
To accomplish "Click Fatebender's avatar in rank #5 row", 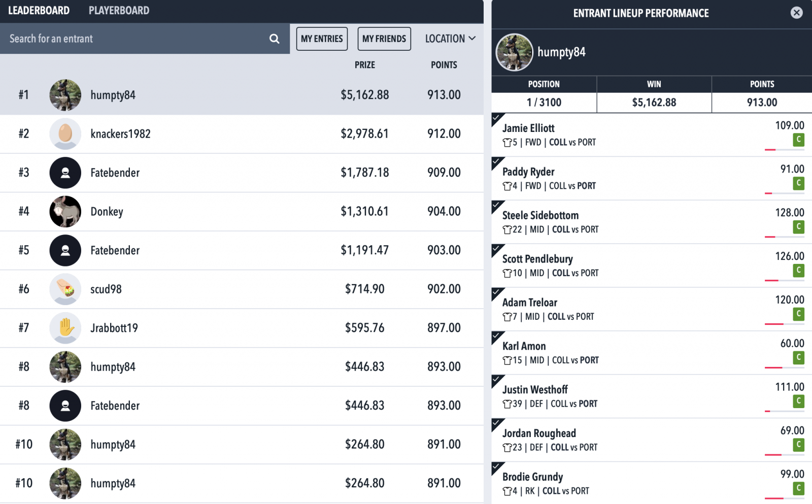I will pyautogui.click(x=65, y=250).
